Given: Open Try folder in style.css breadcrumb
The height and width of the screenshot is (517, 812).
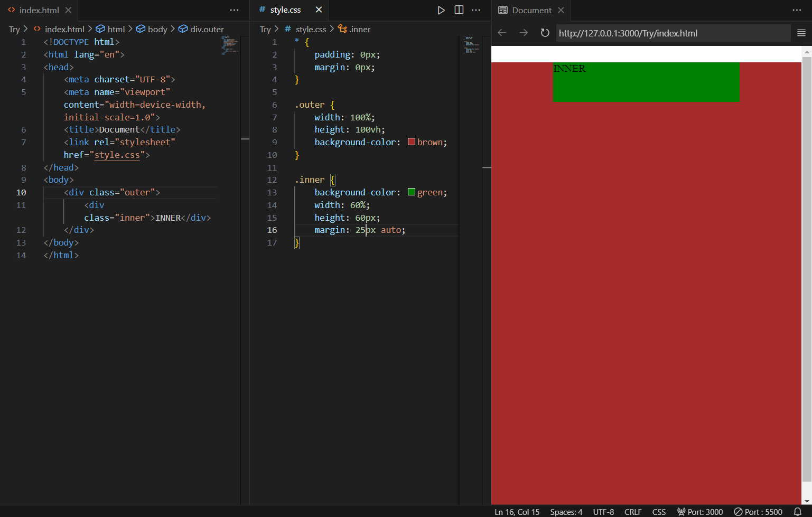Looking at the screenshot, I should (265, 29).
